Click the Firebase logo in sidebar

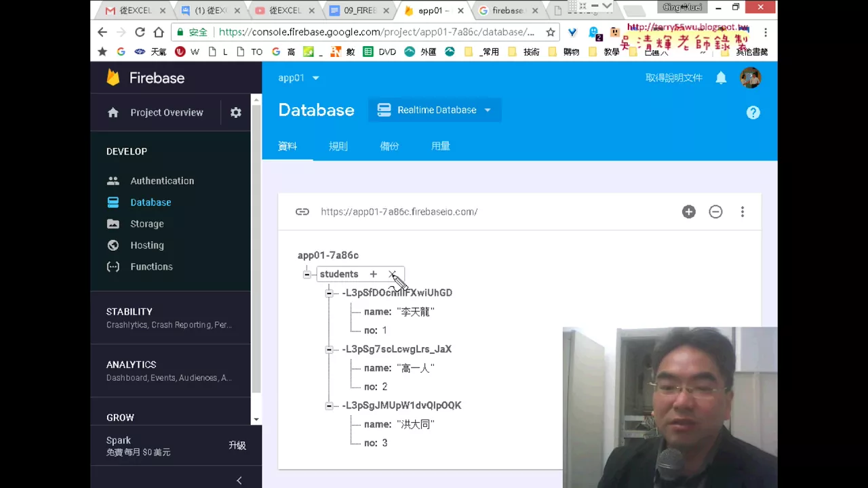(145, 78)
